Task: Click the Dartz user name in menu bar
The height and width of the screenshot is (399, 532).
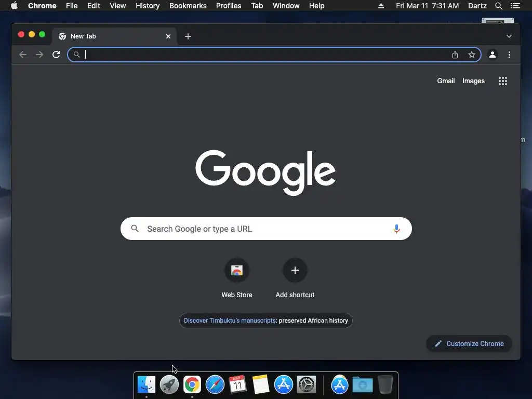Action: click(477, 6)
